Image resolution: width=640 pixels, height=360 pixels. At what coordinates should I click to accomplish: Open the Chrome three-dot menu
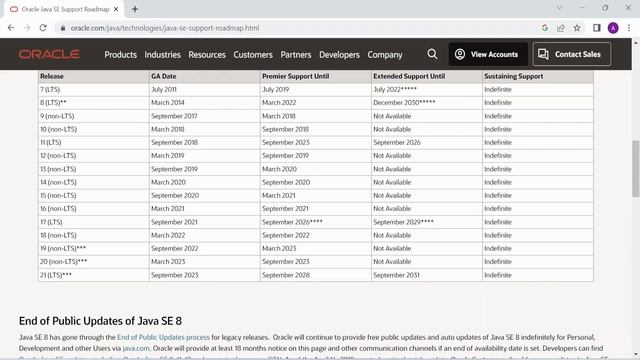tap(629, 28)
